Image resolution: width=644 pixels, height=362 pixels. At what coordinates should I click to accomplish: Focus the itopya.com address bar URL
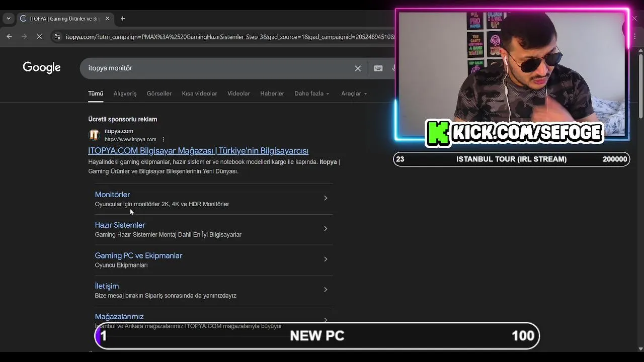click(x=230, y=37)
